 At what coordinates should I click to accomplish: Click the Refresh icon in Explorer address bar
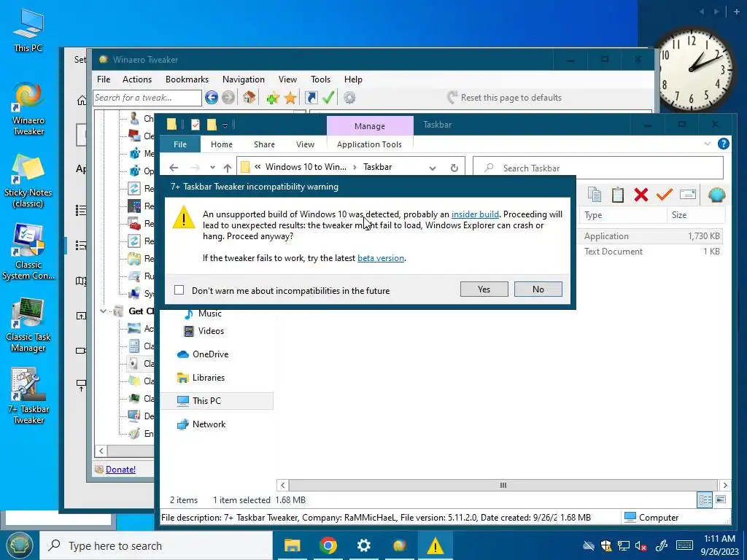click(x=454, y=168)
